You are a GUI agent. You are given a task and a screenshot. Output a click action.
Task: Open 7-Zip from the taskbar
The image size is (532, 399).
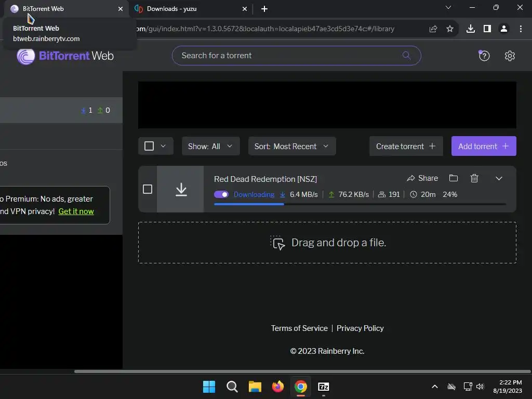(x=324, y=387)
